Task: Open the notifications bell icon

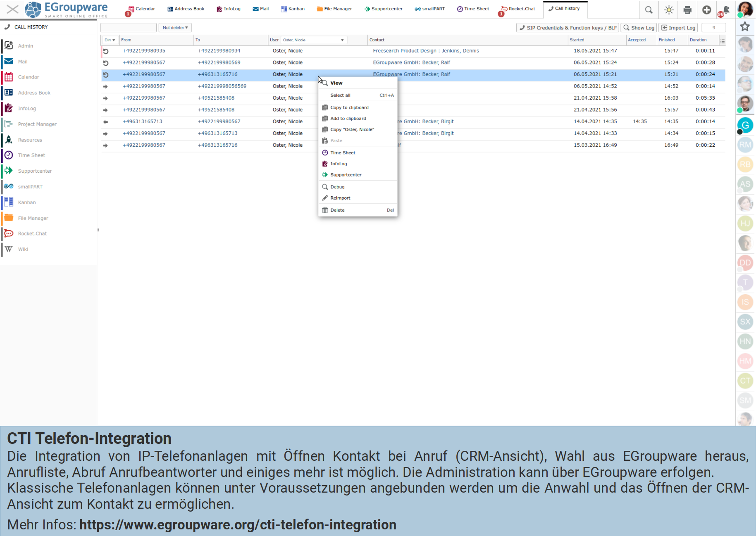Action: [x=725, y=10]
